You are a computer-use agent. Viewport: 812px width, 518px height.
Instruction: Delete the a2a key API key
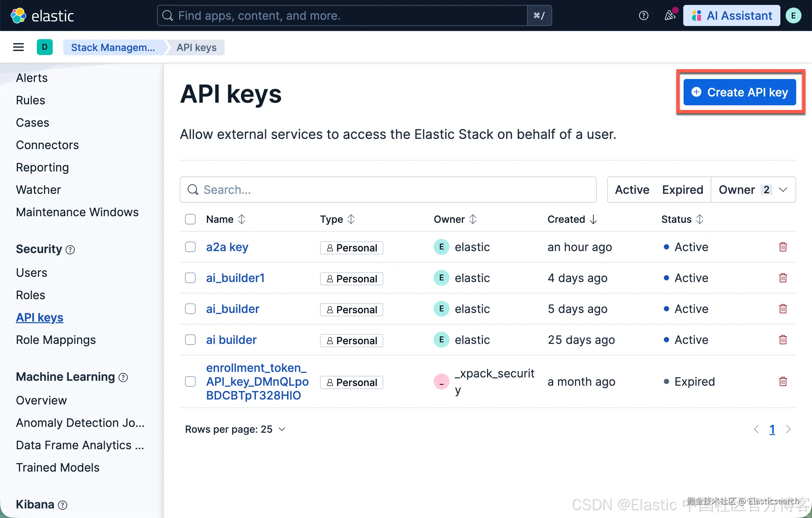(783, 247)
